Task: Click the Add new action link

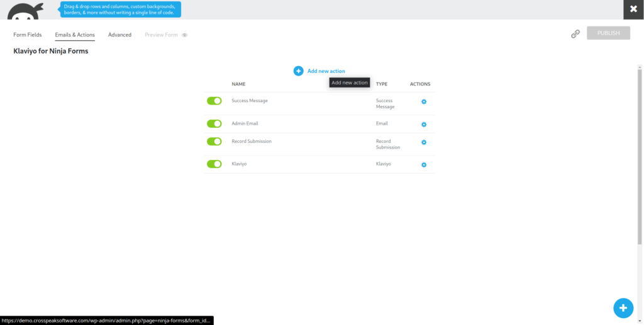Action: (x=326, y=71)
